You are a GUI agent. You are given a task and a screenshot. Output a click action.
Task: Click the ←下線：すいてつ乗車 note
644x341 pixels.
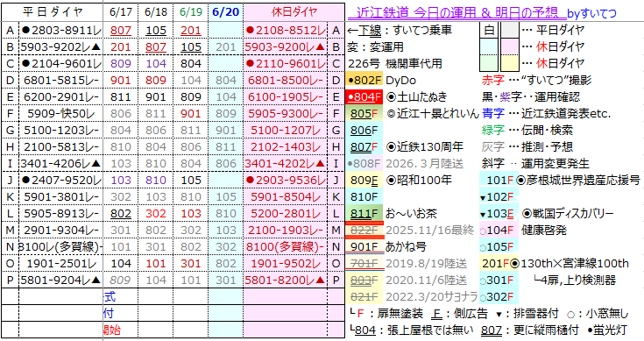pos(400,31)
